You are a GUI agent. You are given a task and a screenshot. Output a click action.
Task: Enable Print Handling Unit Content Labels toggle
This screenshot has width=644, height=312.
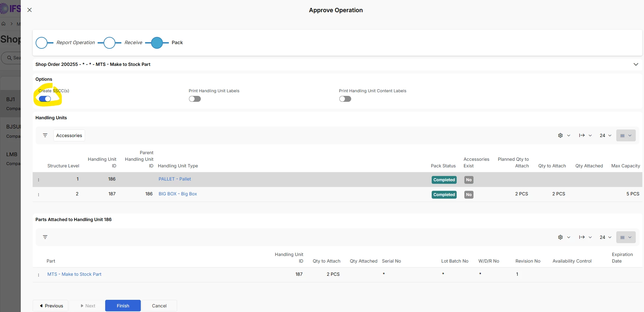345,99
